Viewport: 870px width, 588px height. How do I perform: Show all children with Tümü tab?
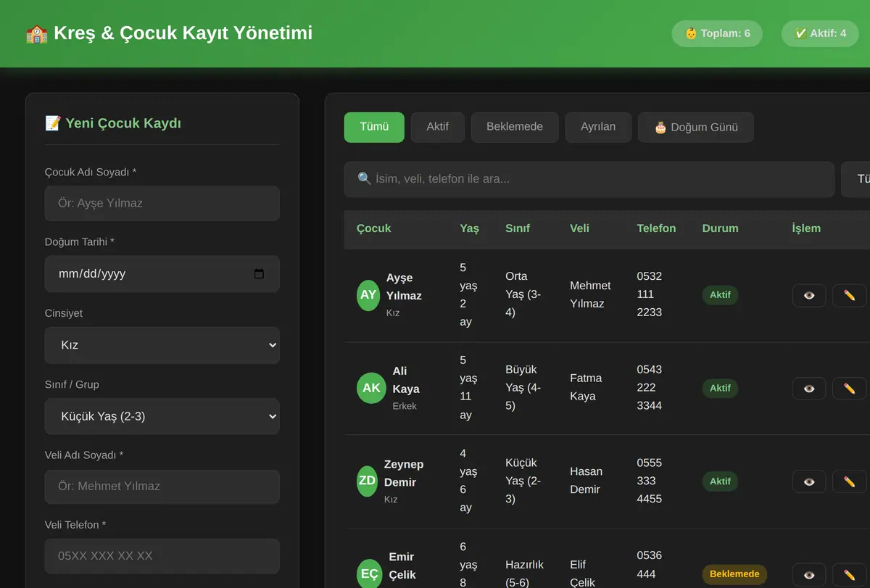(x=374, y=127)
